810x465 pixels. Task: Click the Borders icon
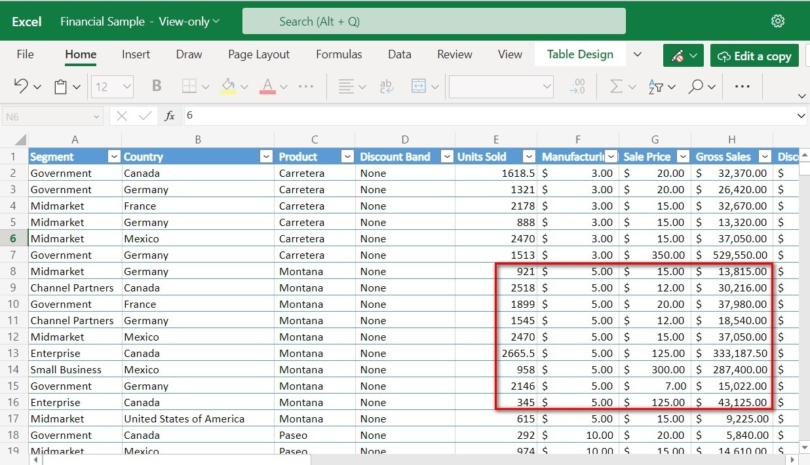pos(189,86)
